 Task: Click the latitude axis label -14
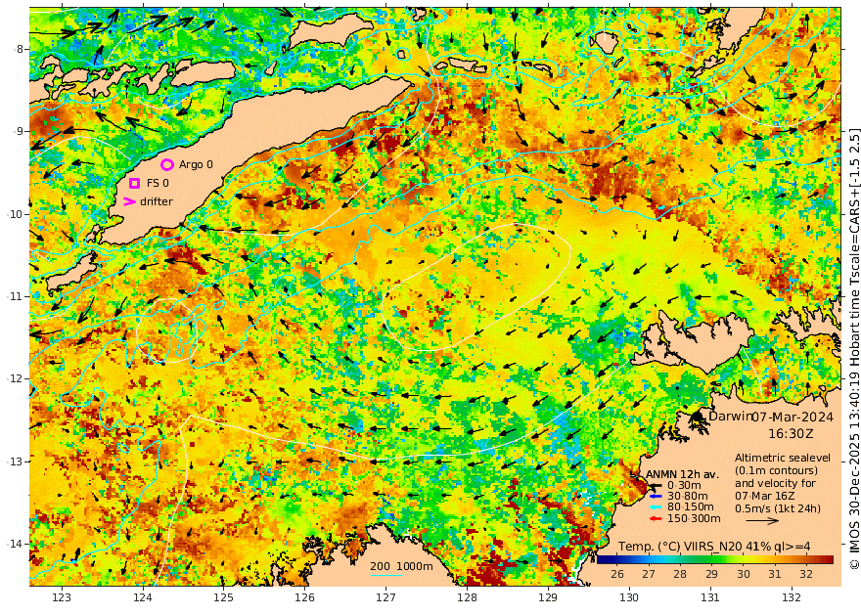16,544
